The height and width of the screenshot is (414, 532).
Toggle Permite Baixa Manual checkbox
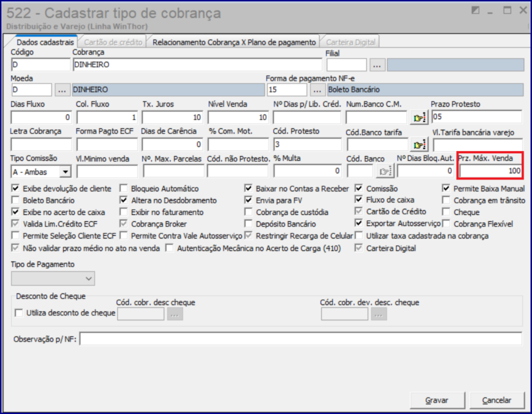446,189
